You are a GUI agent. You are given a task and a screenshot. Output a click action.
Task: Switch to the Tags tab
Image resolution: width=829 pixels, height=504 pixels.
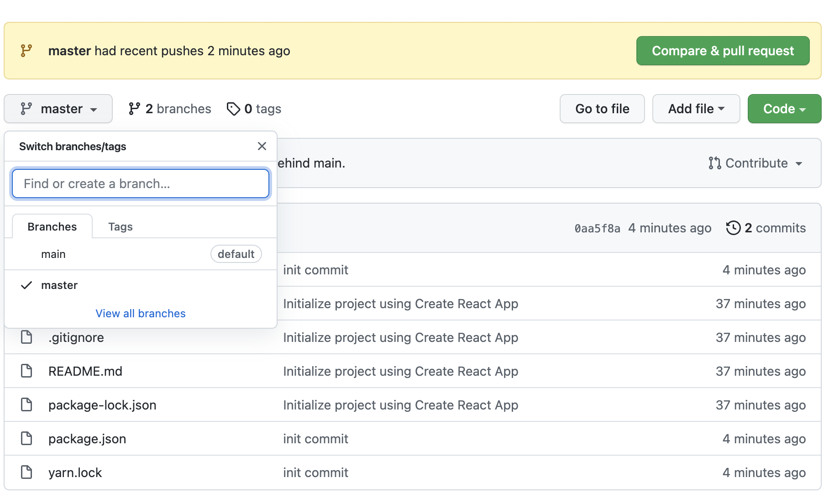[121, 227]
